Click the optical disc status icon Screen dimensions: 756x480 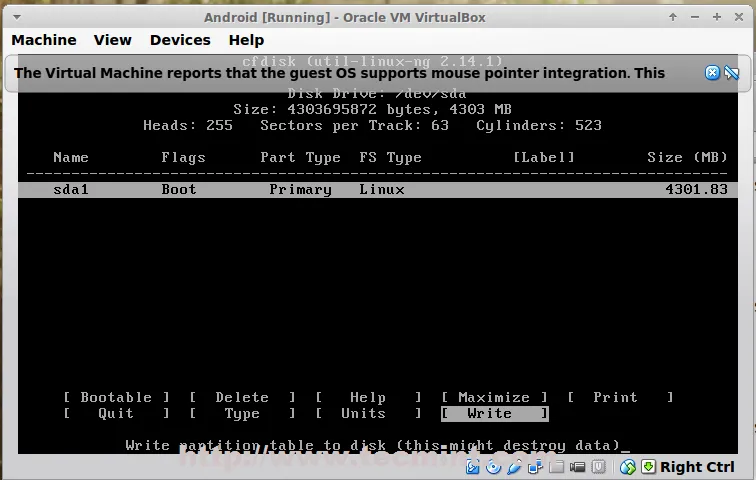coord(493,467)
